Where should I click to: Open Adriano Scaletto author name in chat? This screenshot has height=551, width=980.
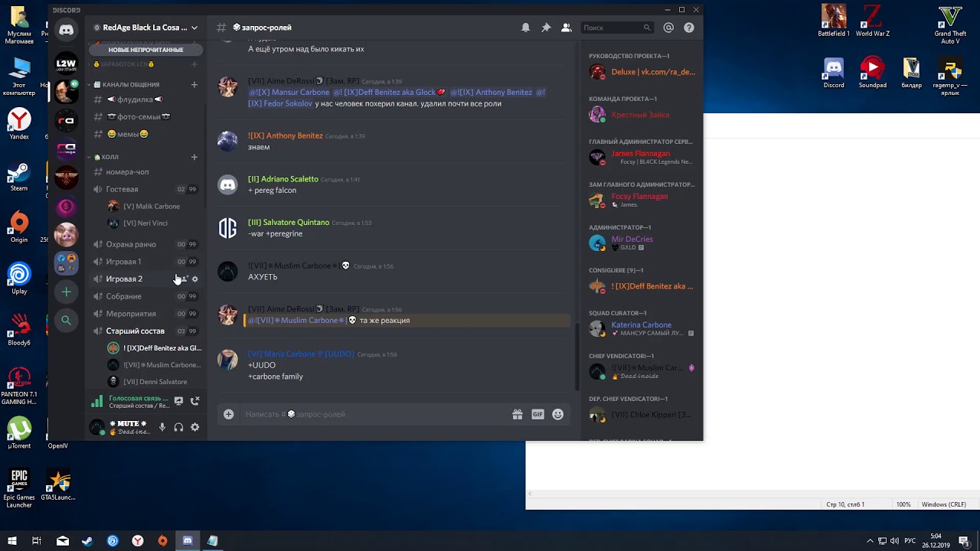click(283, 179)
